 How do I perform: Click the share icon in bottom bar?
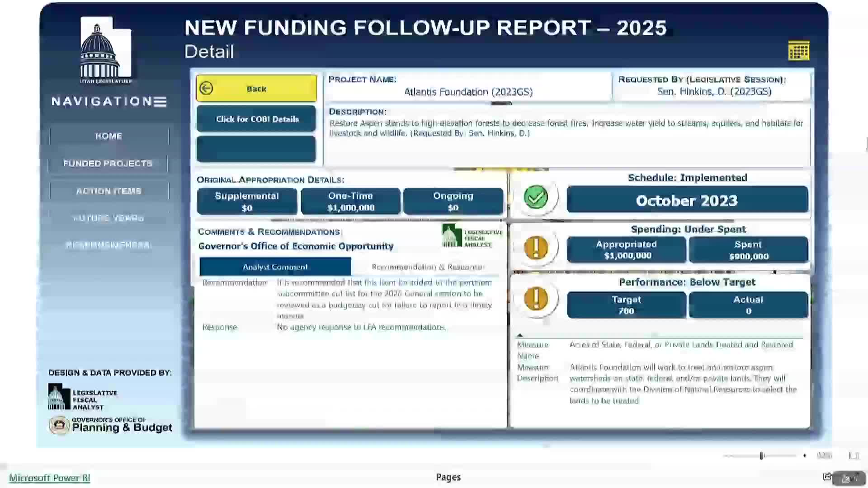tap(827, 477)
